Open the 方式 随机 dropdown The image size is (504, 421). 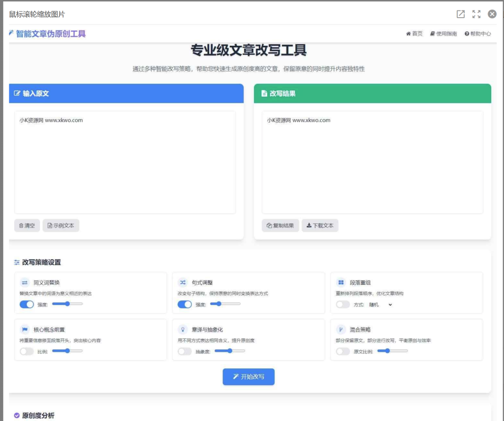click(380, 304)
